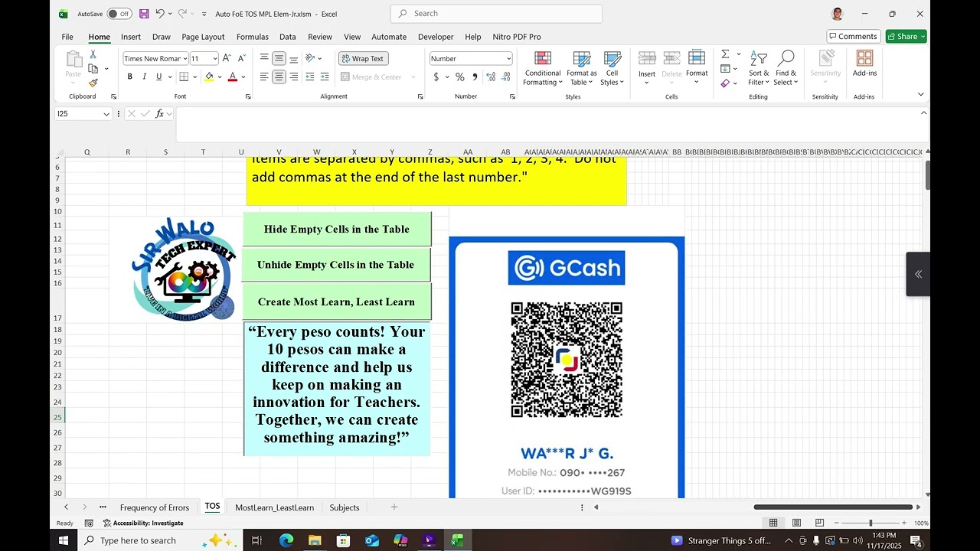Switch to Normal view in status bar
The height and width of the screenshot is (551, 980).
point(773,523)
